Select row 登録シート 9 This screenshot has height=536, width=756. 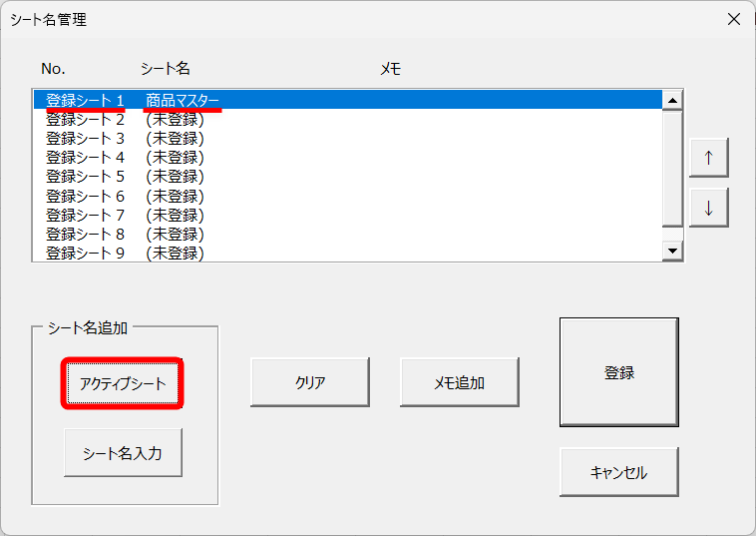(x=348, y=253)
